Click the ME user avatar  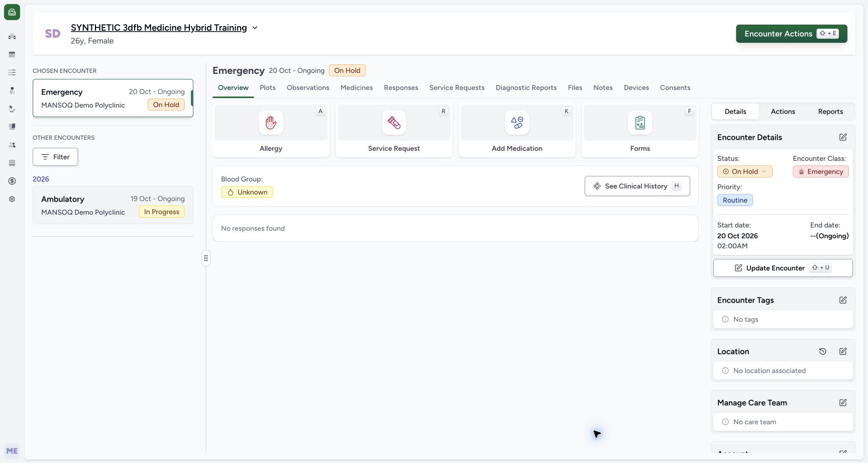tap(12, 451)
